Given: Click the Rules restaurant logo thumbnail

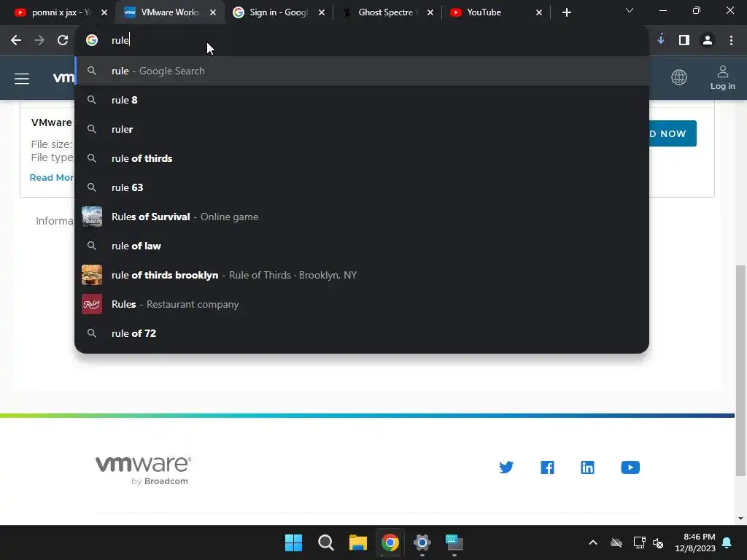Looking at the screenshot, I should click(92, 304).
